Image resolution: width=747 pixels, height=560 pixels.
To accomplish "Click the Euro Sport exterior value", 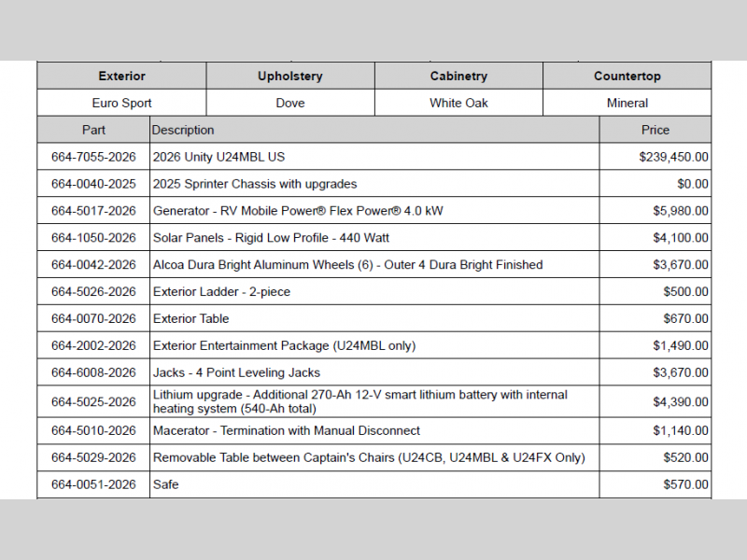I will coord(121,103).
